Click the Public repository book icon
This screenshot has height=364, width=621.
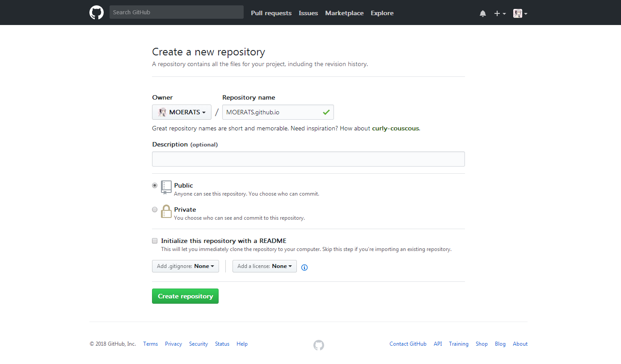coord(166,188)
